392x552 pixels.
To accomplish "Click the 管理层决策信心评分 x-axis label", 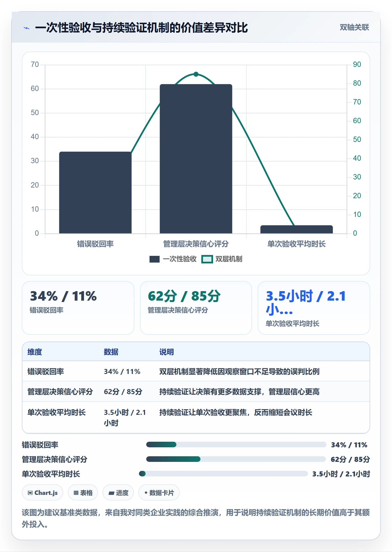I will point(196,244).
